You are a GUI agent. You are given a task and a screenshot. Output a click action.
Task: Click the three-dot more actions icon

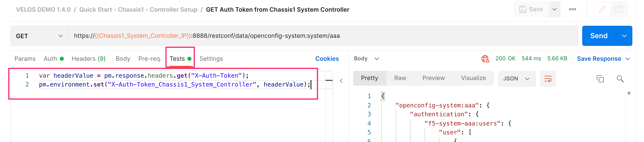point(573,9)
